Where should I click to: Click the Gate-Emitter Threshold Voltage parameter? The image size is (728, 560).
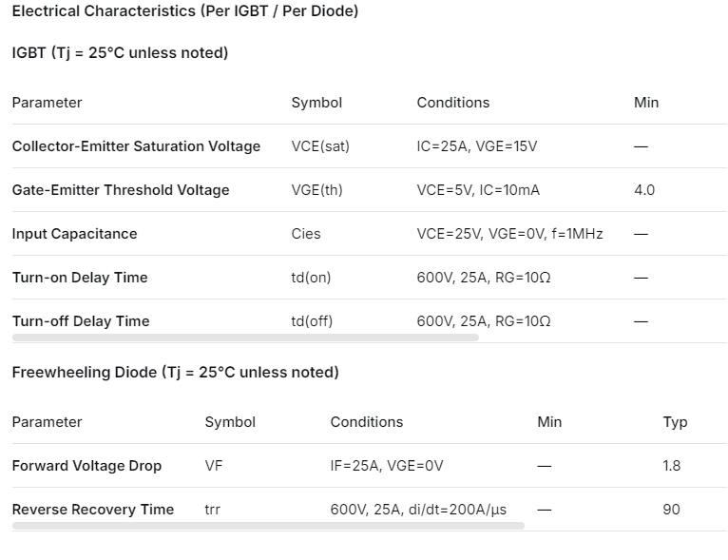pyautogui.click(x=121, y=190)
